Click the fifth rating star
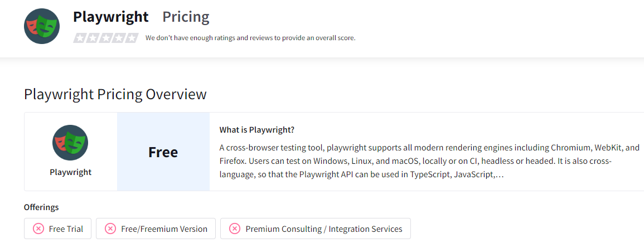Screen dimensions: 644x243 pyautogui.click(x=132, y=38)
